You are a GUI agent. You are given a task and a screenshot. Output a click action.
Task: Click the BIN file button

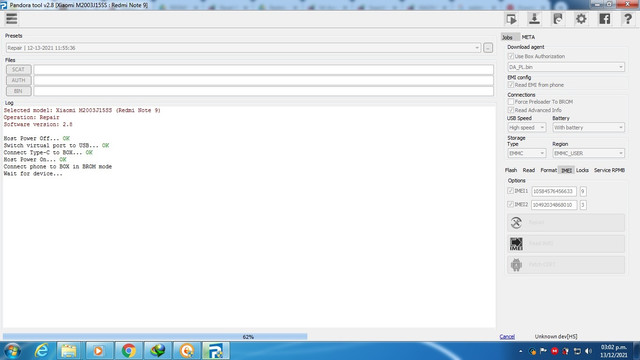18,91
